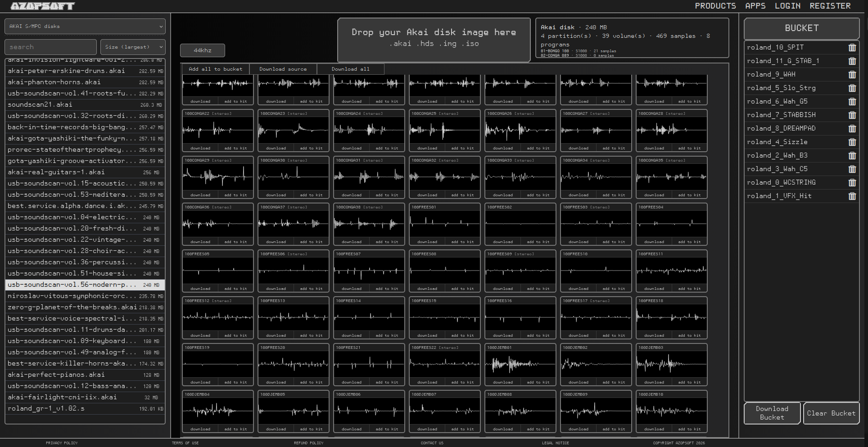Delete roland_5_Slo_Strg from the bucket
This screenshot has height=447, width=868.
click(852, 88)
